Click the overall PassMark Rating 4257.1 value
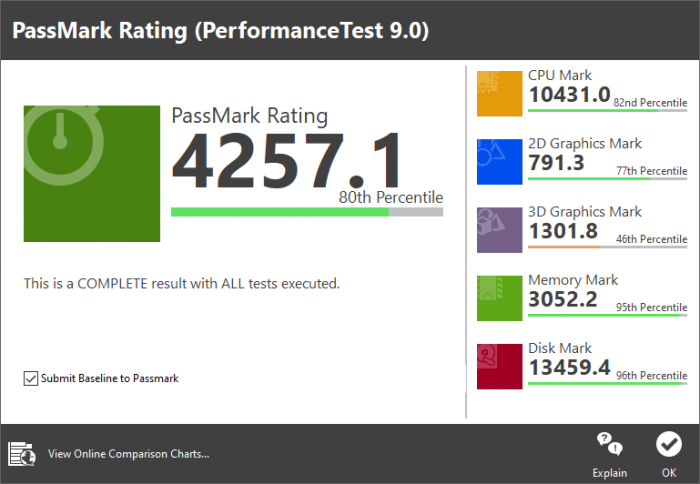Viewport: 700px width, 484px height. click(x=287, y=162)
